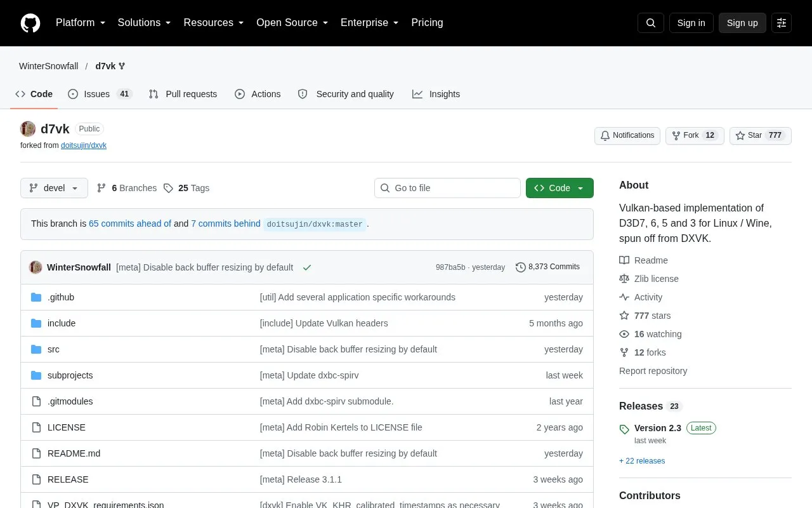Click the RELEASE file icon
This screenshot has width=812, height=508.
[36, 479]
